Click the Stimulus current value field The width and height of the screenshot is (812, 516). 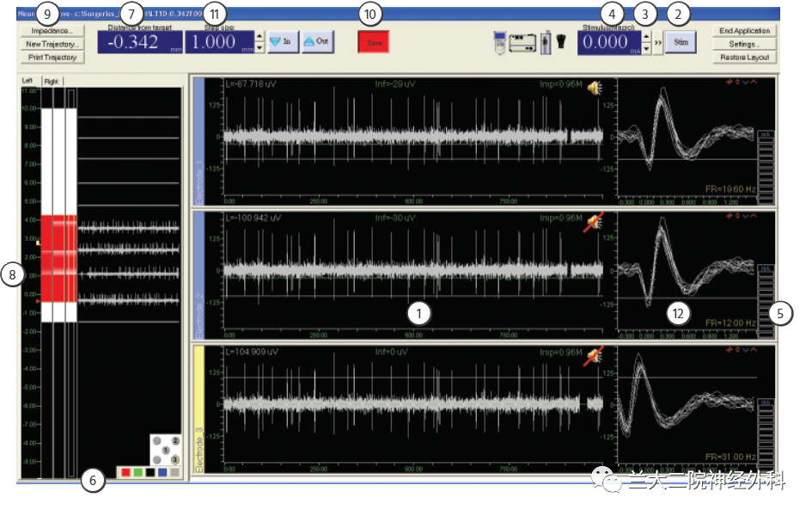(x=609, y=42)
